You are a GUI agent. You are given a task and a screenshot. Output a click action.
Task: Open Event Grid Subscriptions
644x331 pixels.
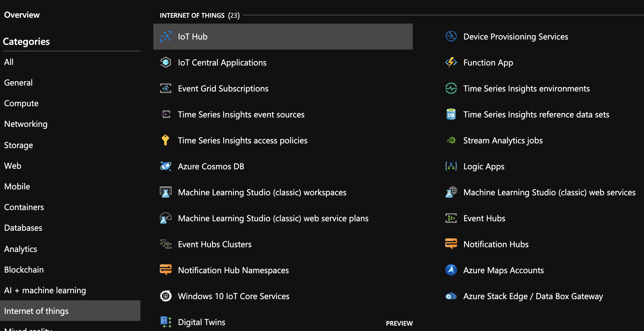coord(223,88)
